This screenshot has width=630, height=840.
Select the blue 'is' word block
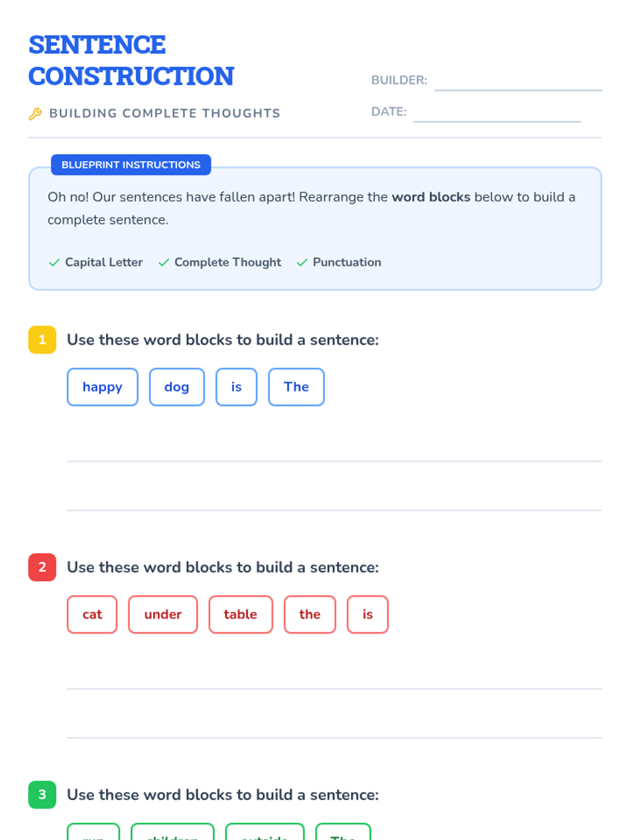236,387
